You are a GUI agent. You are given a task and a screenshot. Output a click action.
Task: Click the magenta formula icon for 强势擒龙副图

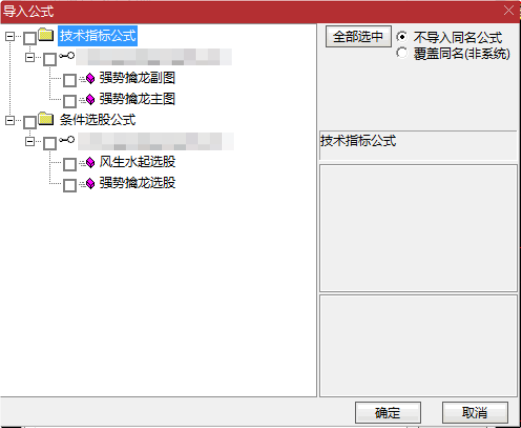point(90,78)
